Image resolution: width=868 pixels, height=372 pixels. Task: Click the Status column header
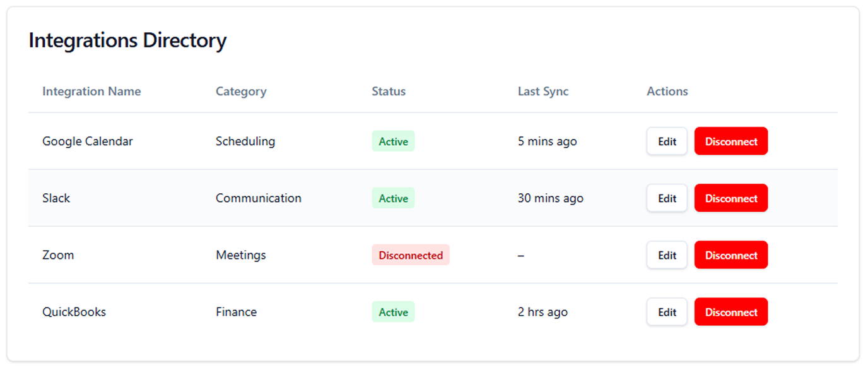[389, 92]
